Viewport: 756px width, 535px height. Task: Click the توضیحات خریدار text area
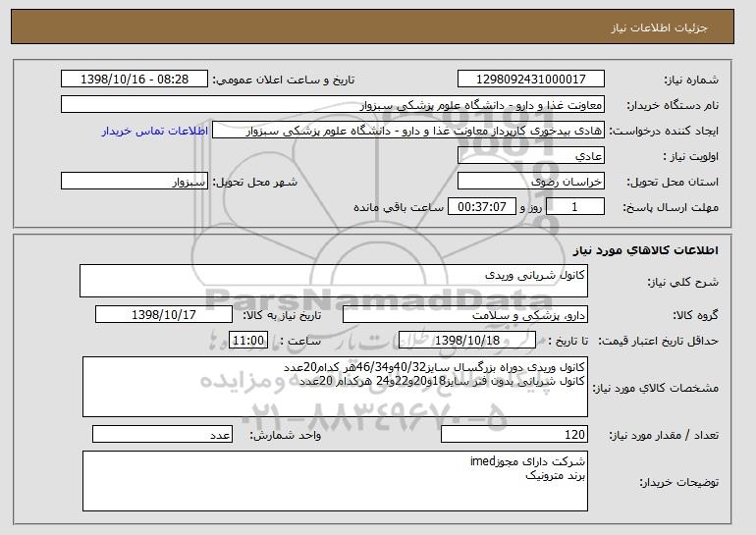click(x=335, y=481)
